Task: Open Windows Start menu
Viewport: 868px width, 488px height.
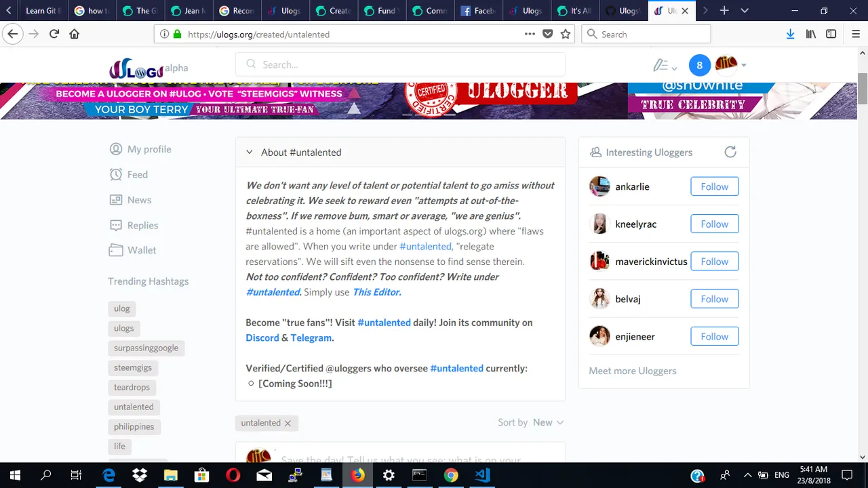Action: click(x=15, y=475)
